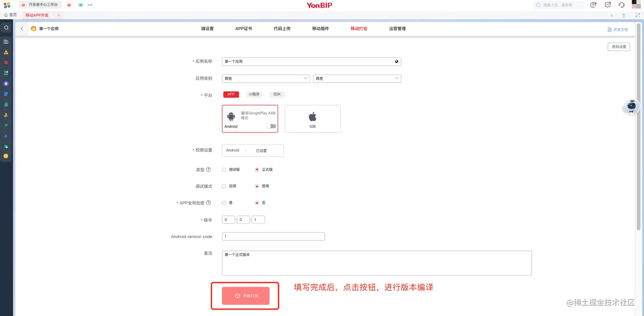Click the 搜索人员、服务等 search box

click(x=560, y=5)
